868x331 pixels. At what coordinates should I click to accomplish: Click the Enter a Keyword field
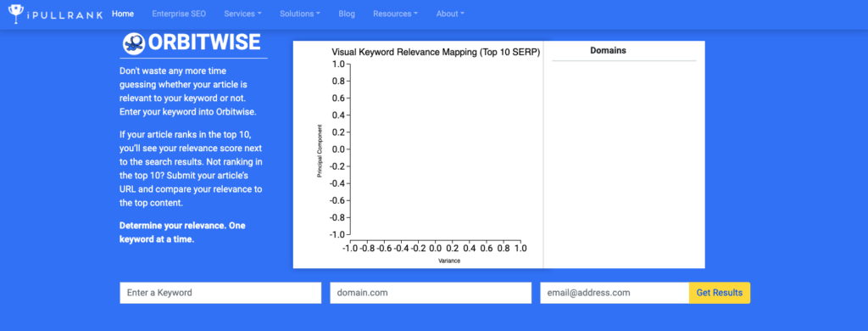220,293
